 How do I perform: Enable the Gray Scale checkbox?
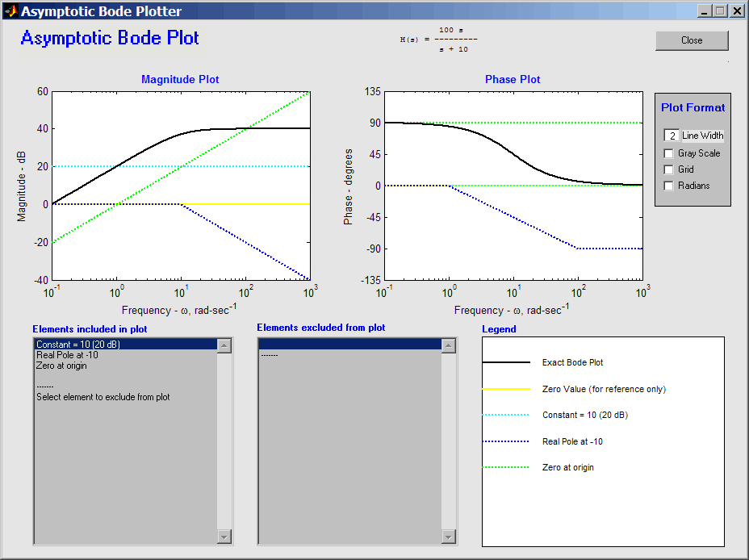[669, 153]
